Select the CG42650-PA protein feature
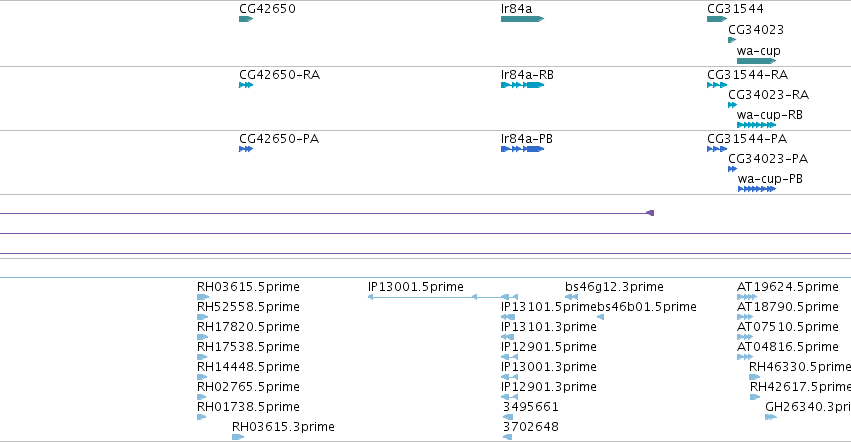This screenshot has height=442, width=851. tap(246, 149)
